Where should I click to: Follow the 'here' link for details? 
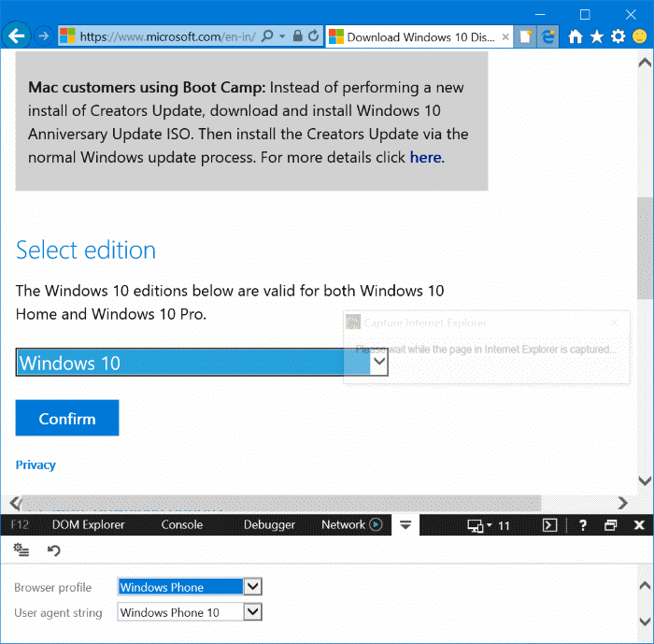tap(425, 157)
